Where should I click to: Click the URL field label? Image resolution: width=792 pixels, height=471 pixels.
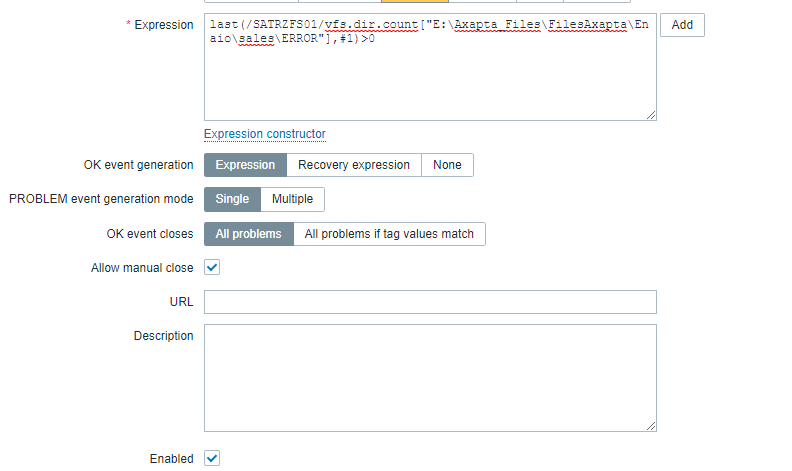(181, 302)
